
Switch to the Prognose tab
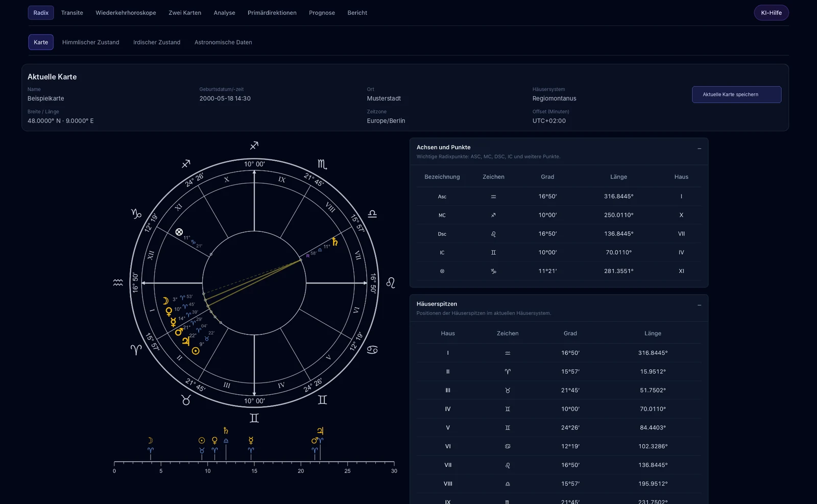(322, 13)
